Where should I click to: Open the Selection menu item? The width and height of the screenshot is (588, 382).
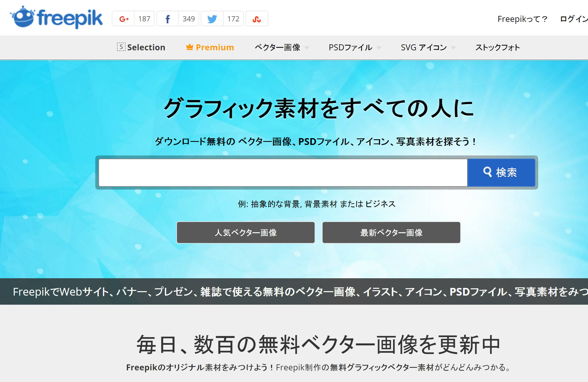click(146, 47)
